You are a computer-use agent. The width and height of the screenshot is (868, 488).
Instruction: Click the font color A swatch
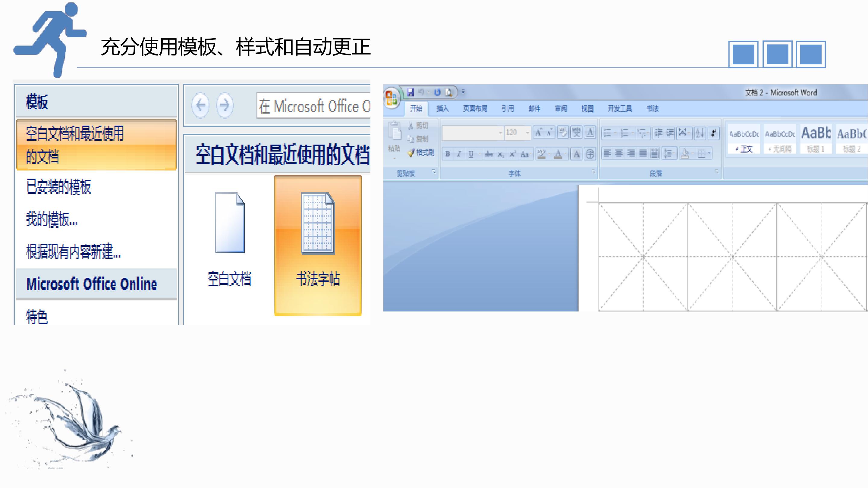pos(558,154)
